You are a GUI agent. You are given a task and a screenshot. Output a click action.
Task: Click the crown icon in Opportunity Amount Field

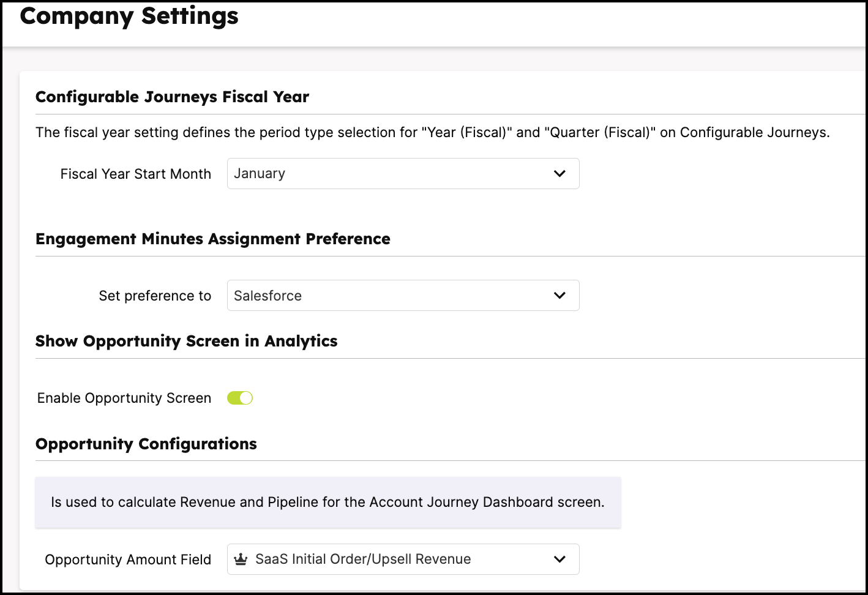pos(241,559)
